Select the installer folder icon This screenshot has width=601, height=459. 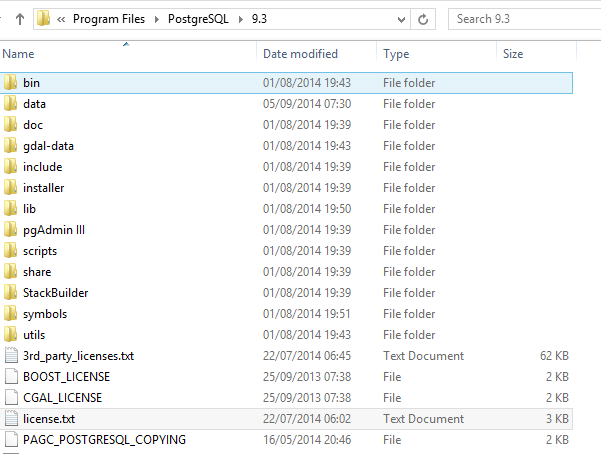pos(11,187)
